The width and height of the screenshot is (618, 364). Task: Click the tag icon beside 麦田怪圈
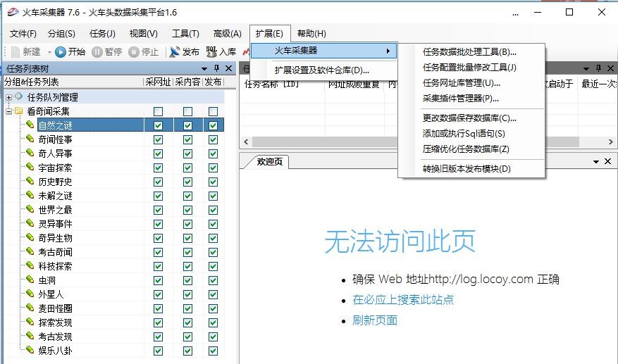pyautogui.click(x=30, y=308)
